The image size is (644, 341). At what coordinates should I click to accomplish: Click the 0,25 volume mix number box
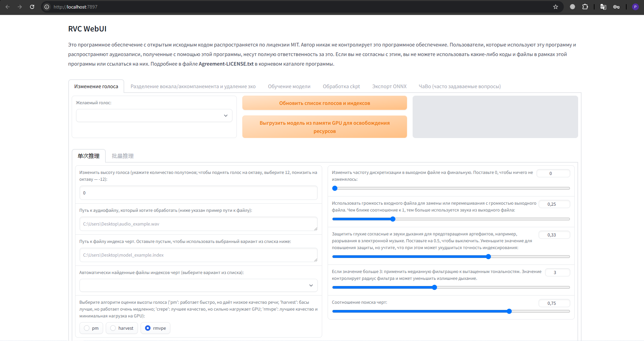coord(554,204)
